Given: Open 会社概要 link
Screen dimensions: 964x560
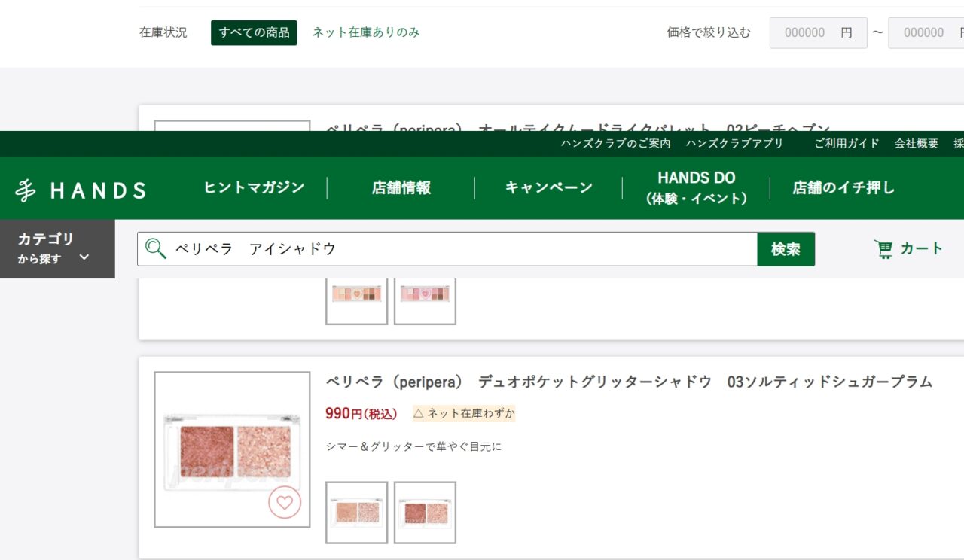Looking at the screenshot, I should coord(917,144).
